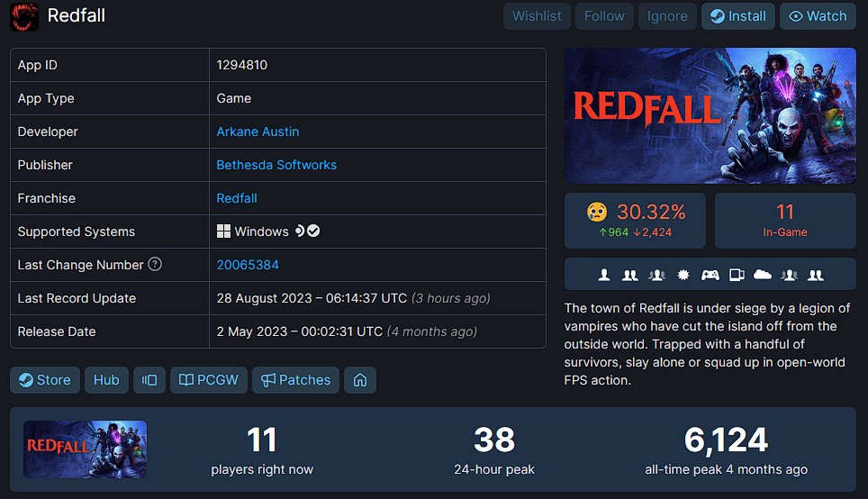
Task: Follow the Redfall app
Action: (604, 16)
